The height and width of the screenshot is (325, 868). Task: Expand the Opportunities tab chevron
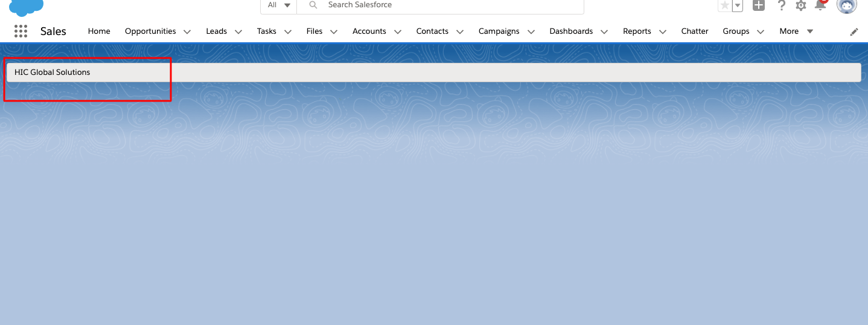click(187, 32)
